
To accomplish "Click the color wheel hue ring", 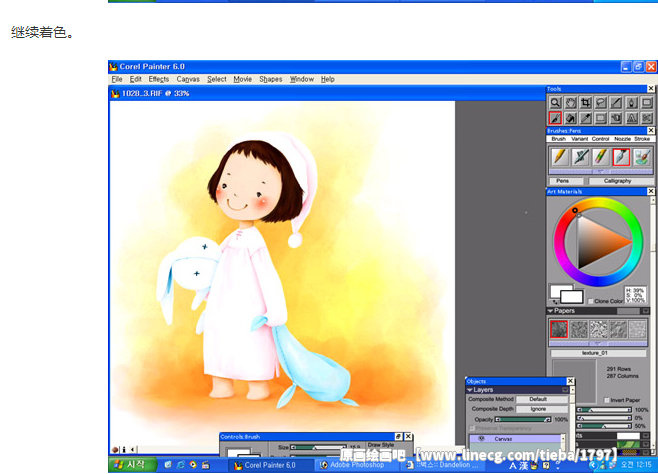I will (x=598, y=282).
